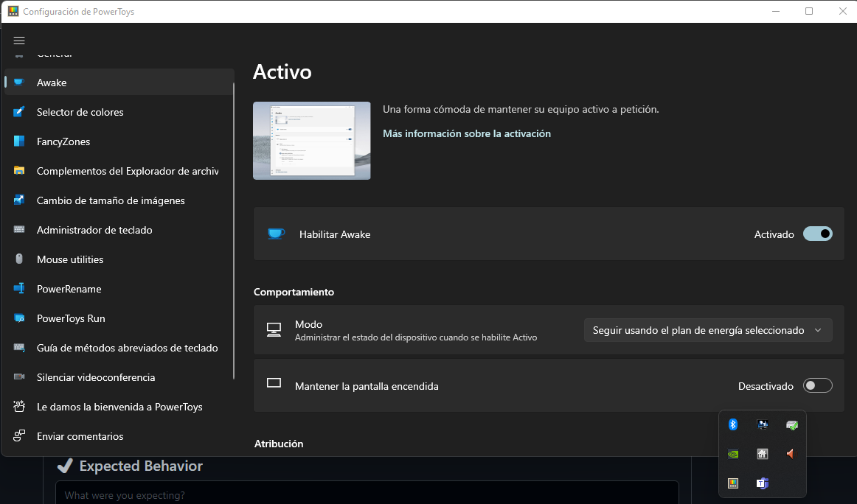Open the Modo power plan dropdown

click(707, 330)
